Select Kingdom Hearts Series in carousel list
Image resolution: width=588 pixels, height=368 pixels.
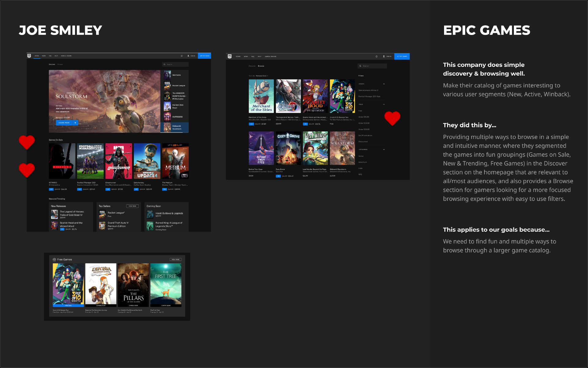pyautogui.click(x=174, y=96)
